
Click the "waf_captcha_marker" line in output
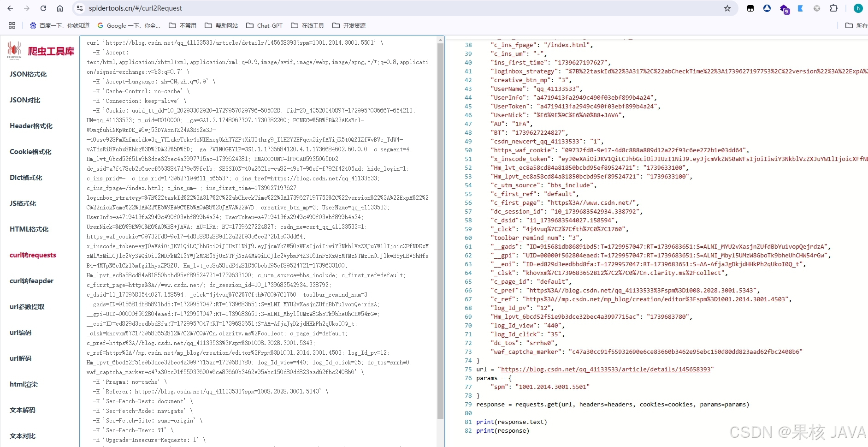click(x=646, y=352)
